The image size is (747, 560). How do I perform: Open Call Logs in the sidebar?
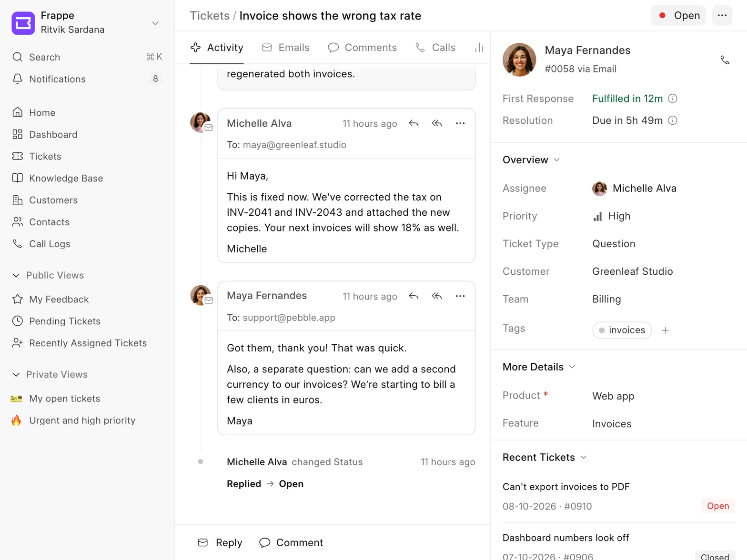click(87, 244)
